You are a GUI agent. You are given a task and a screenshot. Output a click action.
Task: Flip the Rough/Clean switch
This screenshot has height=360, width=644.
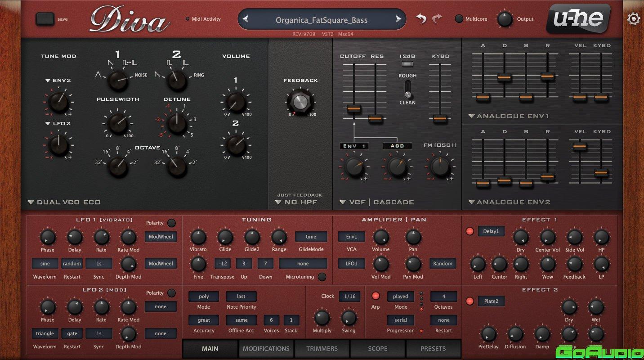407,89
